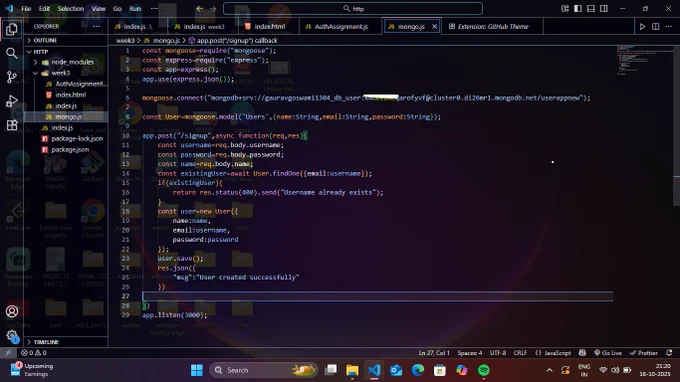The width and height of the screenshot is (680, 382).
Task: Toggle the bottom Panel
Action: click(x=591, y=8)
